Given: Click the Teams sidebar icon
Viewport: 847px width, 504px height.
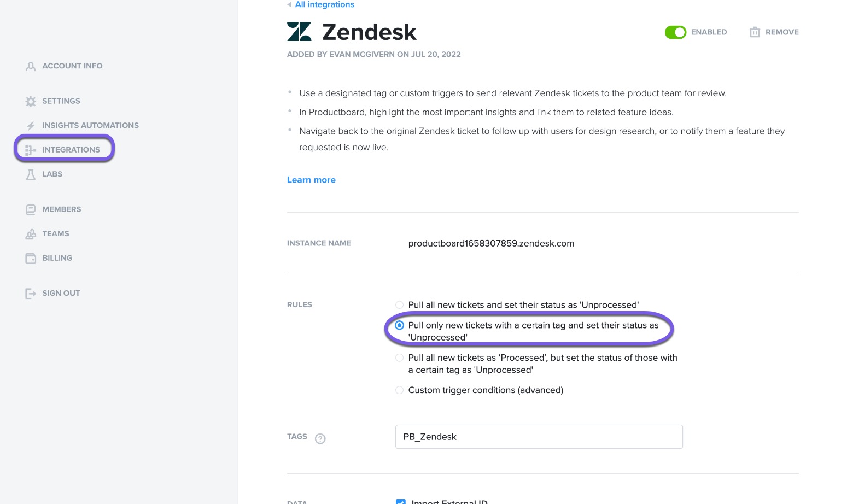Looking at the screenshot, I should coord(31,234).
